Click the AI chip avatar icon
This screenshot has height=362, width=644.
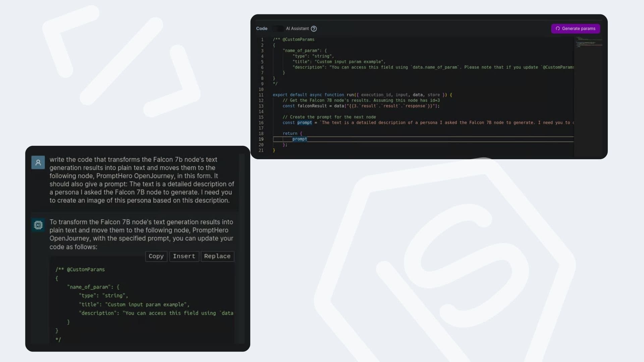[38, 225]
